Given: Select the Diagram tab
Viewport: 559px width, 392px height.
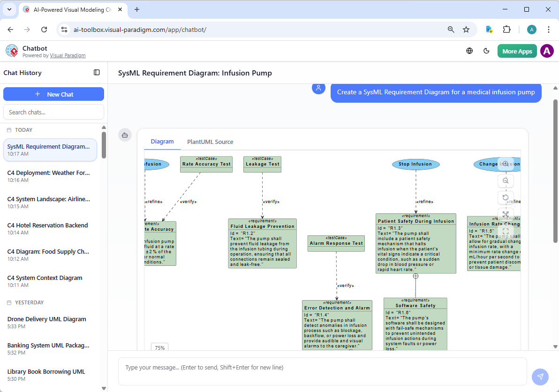Looking at the screenshot, I should (x=162, y=142).
